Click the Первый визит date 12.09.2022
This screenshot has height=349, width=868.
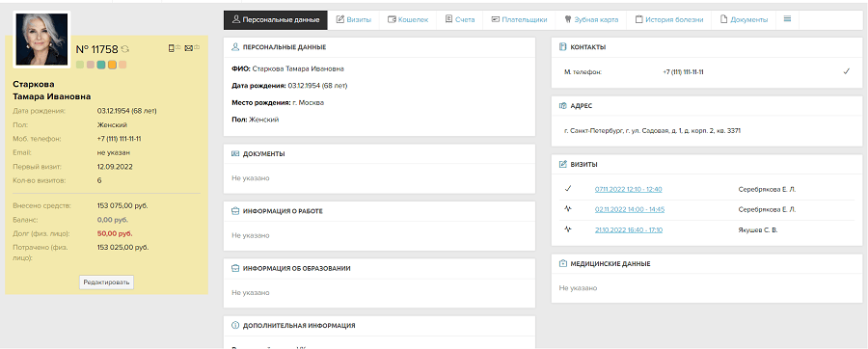[x=115, y=166]
